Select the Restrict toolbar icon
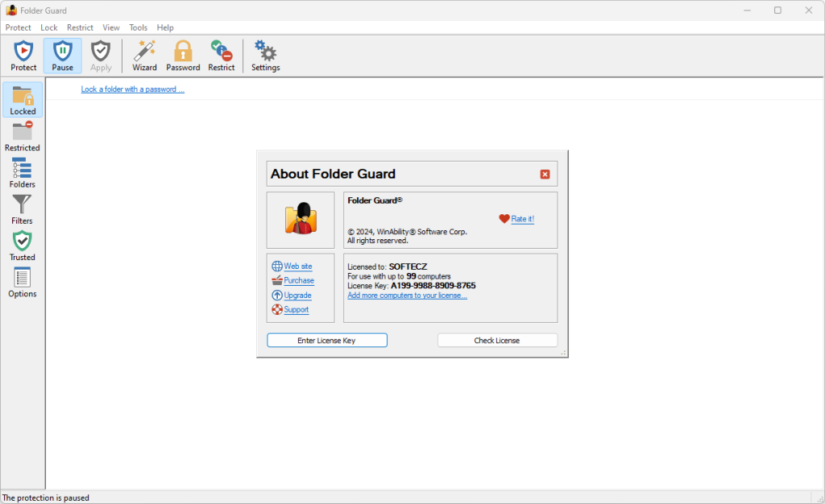825x504 pixels. click(x=221, y=55)
